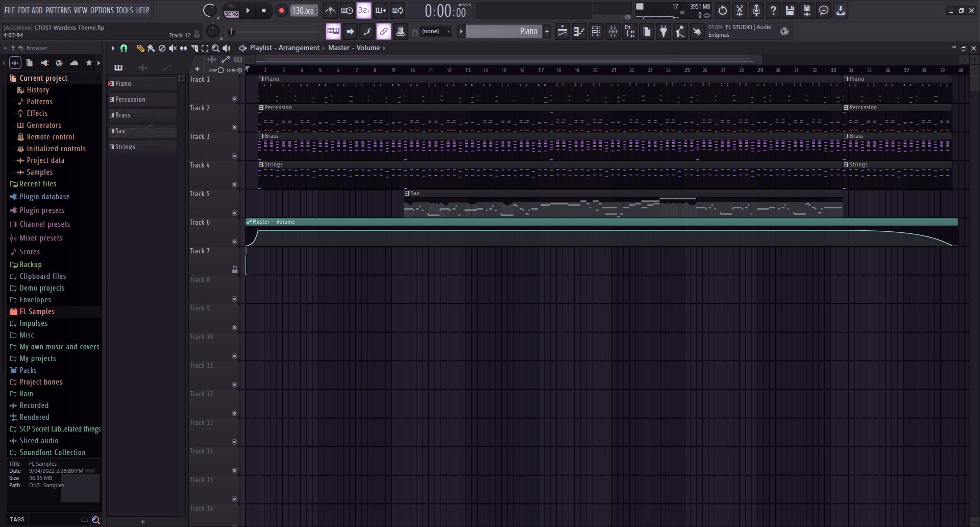Click the render audio save icon
Viewport: 980px width, 527px height.
pos(807,10)
